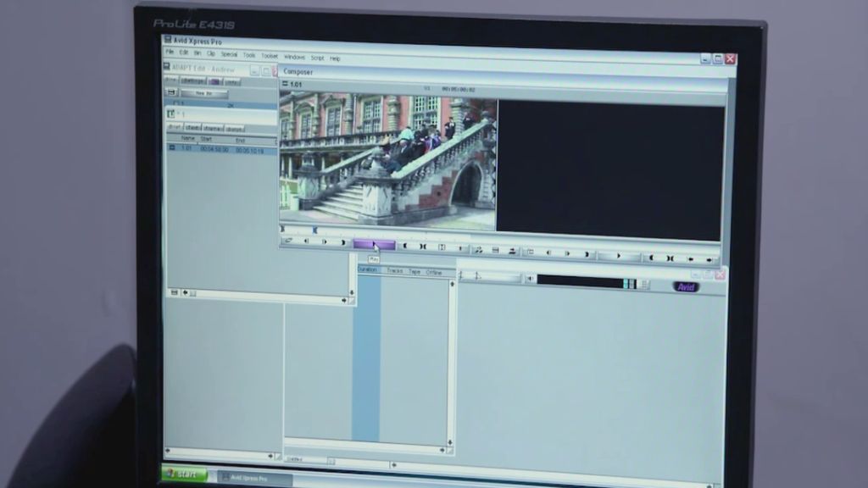The image size is (868, 488).
Task: Select the Script tab in the bin
Action: tap(234, 129)
